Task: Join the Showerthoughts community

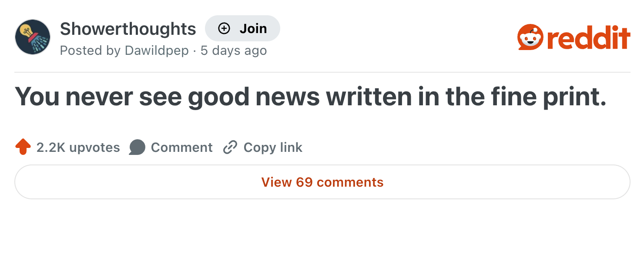Action: [x=242, y=29]
